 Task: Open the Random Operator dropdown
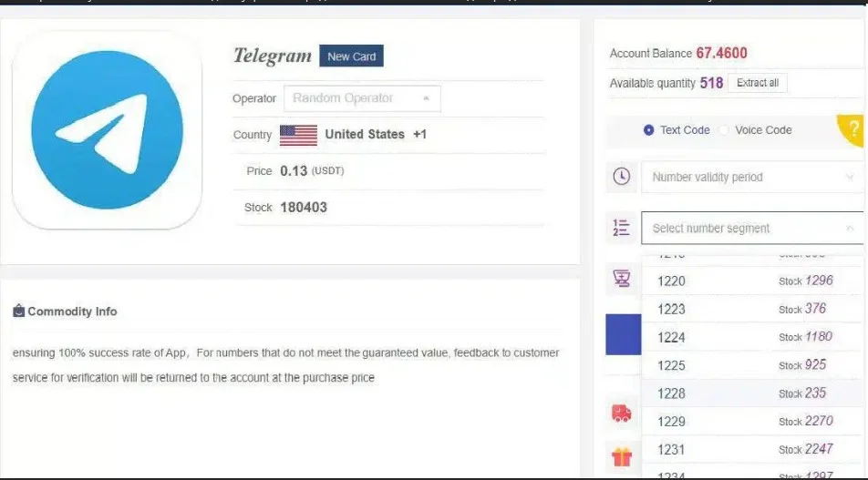pyautogui.click(x=362, y=98)
